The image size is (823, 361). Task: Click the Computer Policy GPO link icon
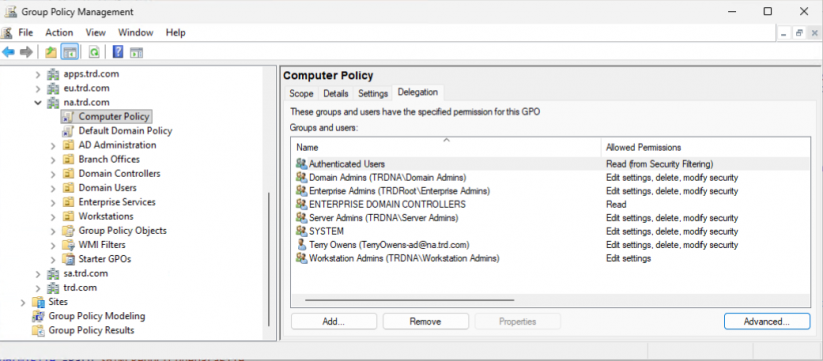[x=68, y=116]
